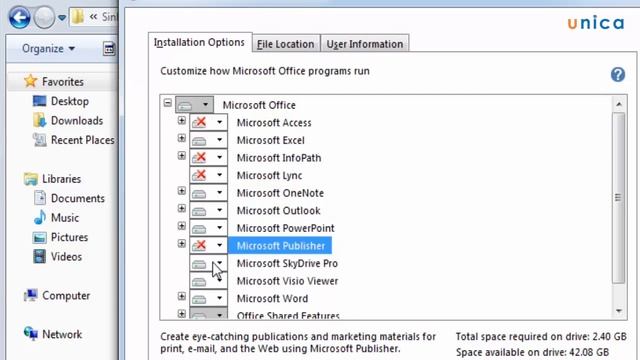Open install options dropdown for Microsoft Access

click(208, 122)
